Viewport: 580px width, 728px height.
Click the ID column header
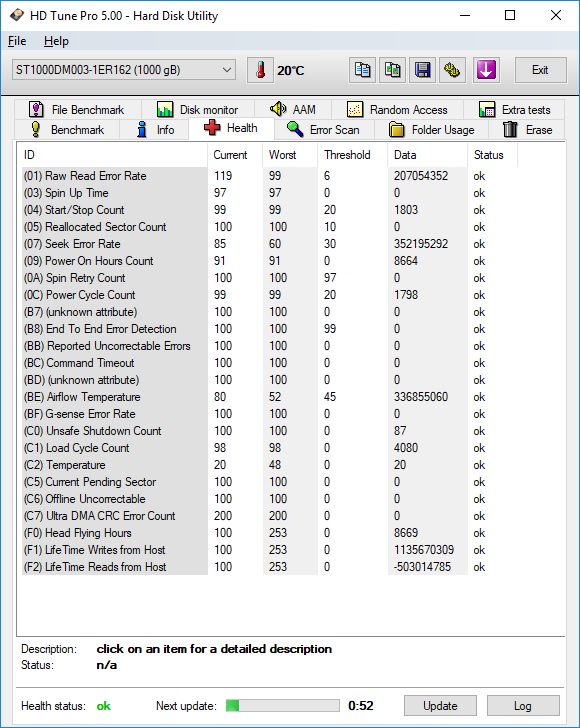pyautogui.click(x=112, y=155)
